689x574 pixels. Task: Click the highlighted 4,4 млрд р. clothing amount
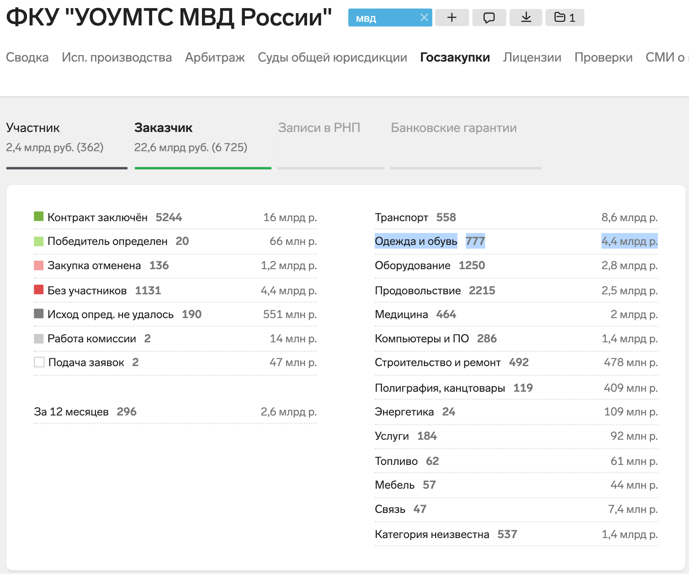(629, 241)
